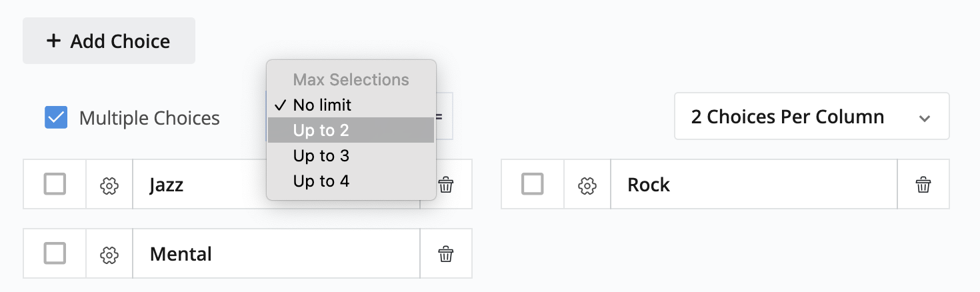
Task: Click the Rock choice text field
Action: click(753, 185)
